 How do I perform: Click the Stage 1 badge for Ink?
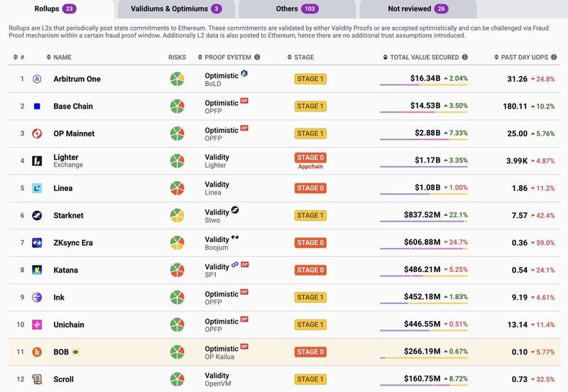click(310, 298)
